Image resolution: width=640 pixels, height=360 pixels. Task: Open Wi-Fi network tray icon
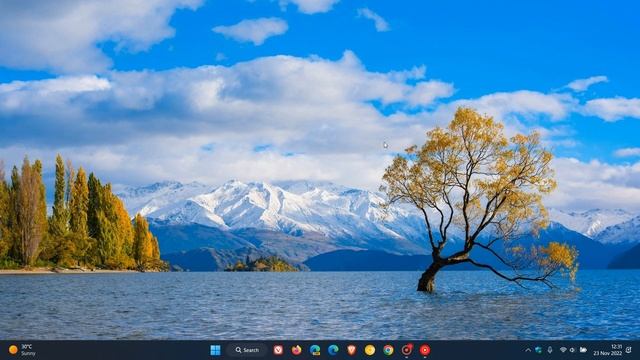[x=563, y=350]
